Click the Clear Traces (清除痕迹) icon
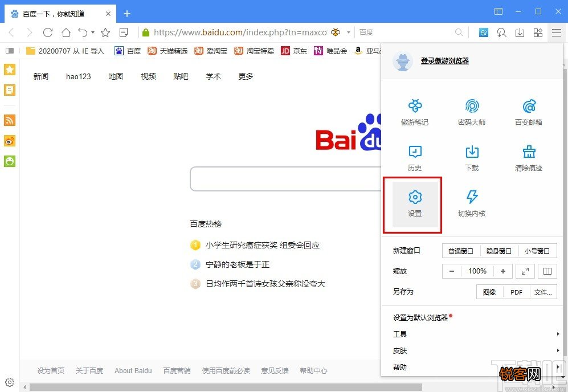568x392 pixels. point(529,158)
